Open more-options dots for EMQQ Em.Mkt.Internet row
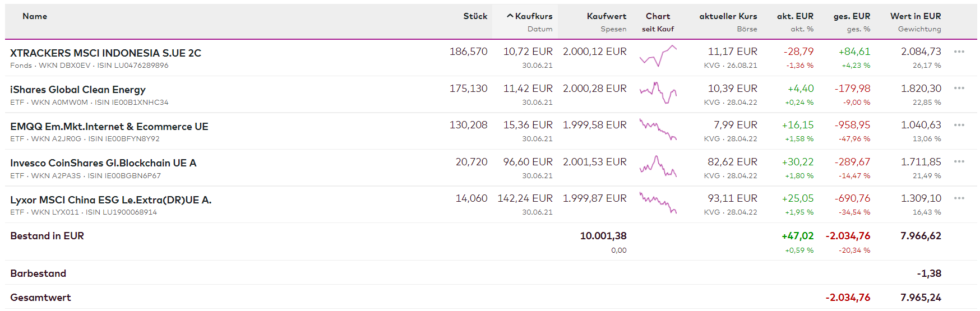 [959, 125]
